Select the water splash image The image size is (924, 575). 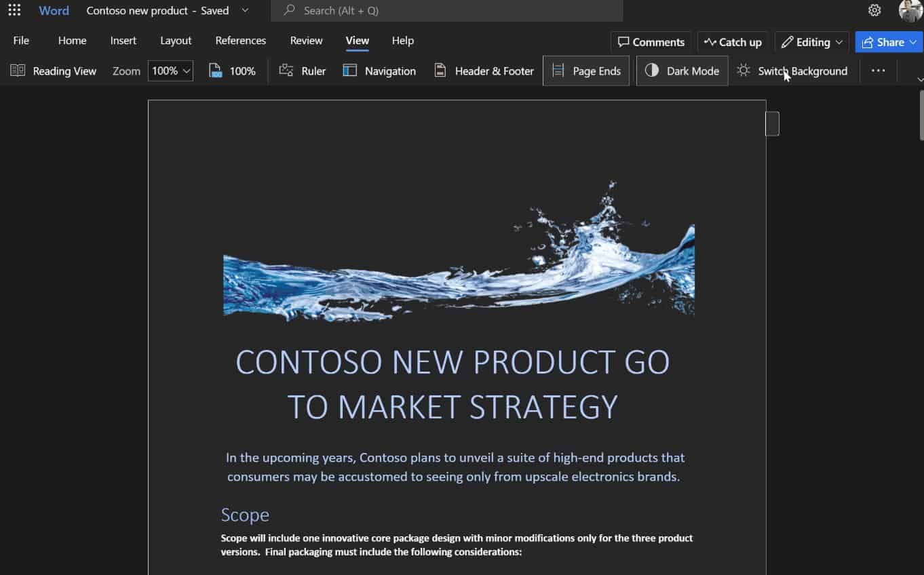pos(459,251)
